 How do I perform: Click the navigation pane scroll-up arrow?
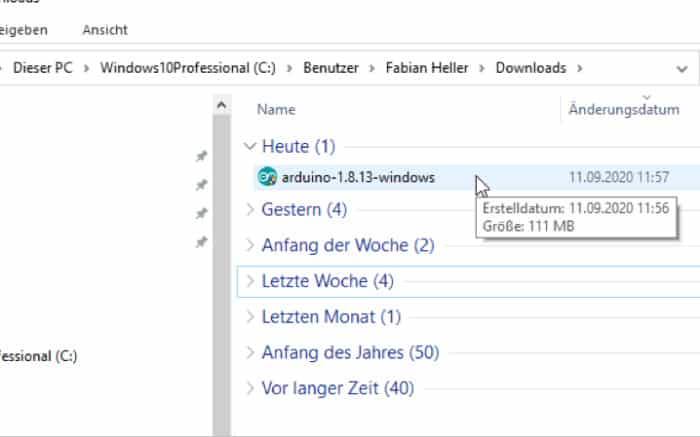click(x=221, y=105)
